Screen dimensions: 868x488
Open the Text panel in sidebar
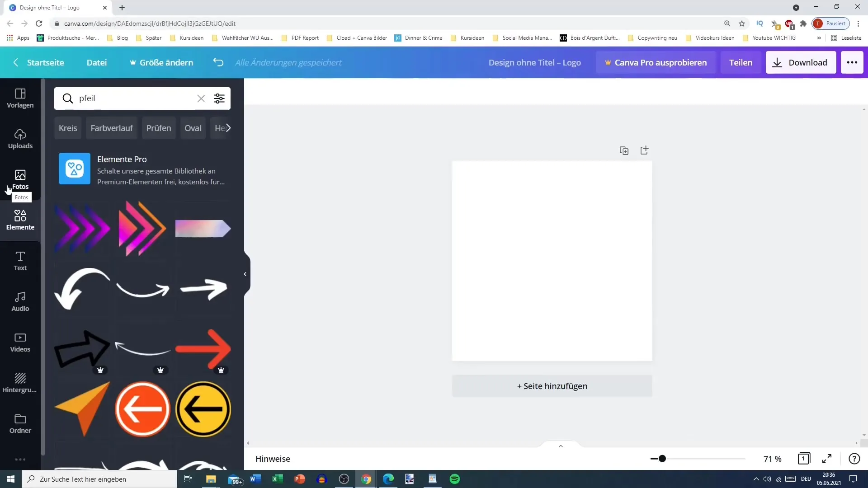[x=20, y=260]
